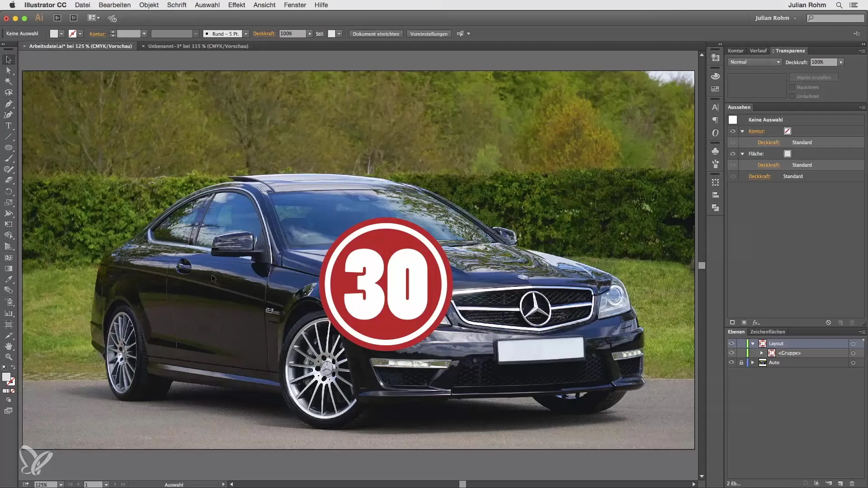Click the Deckkraft field in control bar
The width and height of the screenshot is (868, 488).
292,34
